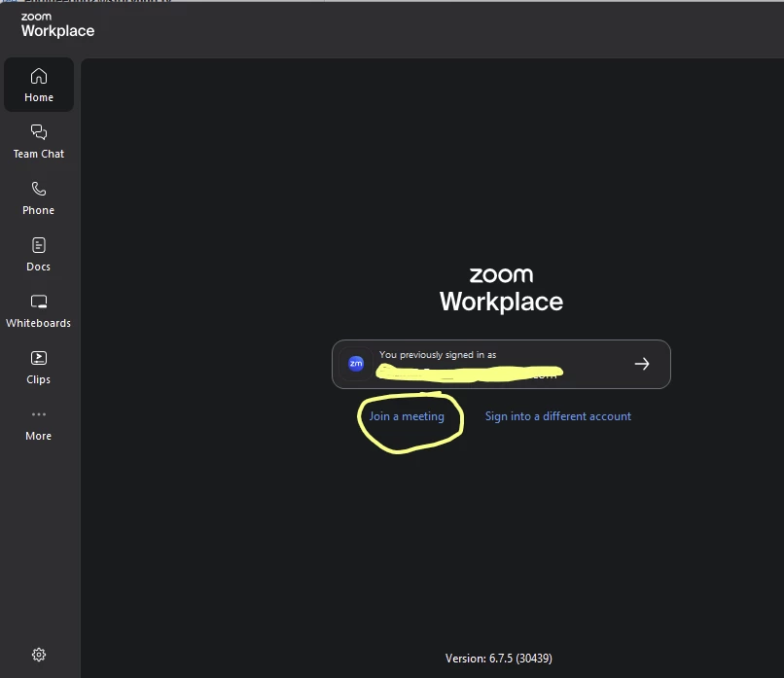Screen dimensions: 784x678
Task: Open the Home tab in the sidebar
Action: click(39, 85)
